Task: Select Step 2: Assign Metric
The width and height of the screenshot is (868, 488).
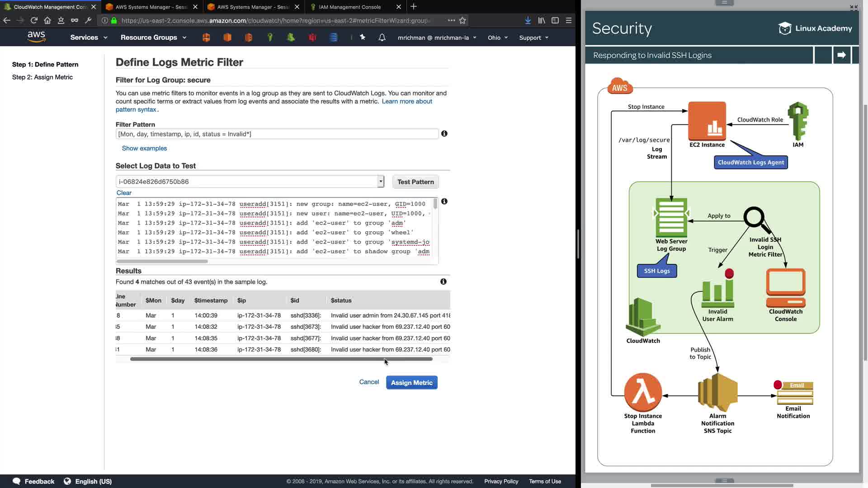Action: pyautogui.click(x=42, y=77)
